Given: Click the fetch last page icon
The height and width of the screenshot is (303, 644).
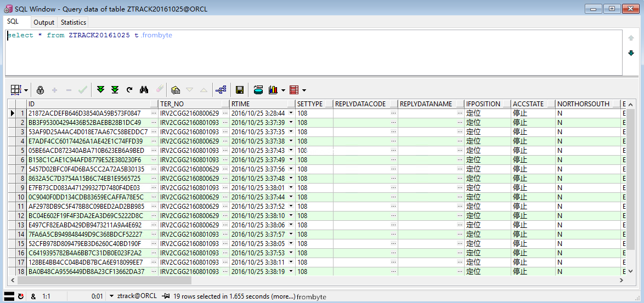Looking at the screenshot, I should pyautogui.click(x=115, y=90).
